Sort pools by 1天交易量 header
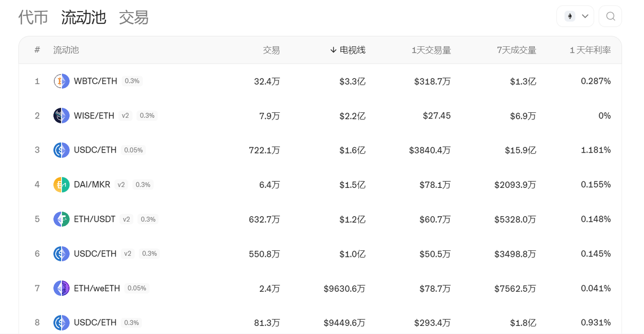The image size is (644, 334). pyautogui.click(x=431, y=50)
